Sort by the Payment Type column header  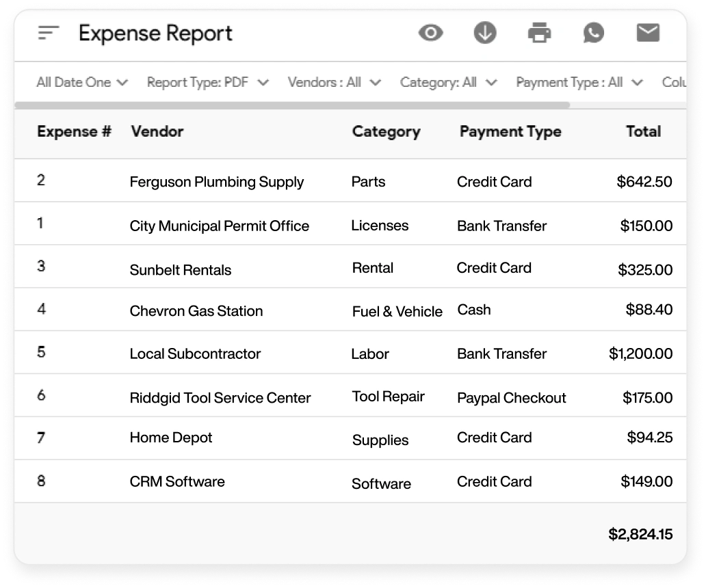(510, 132)
